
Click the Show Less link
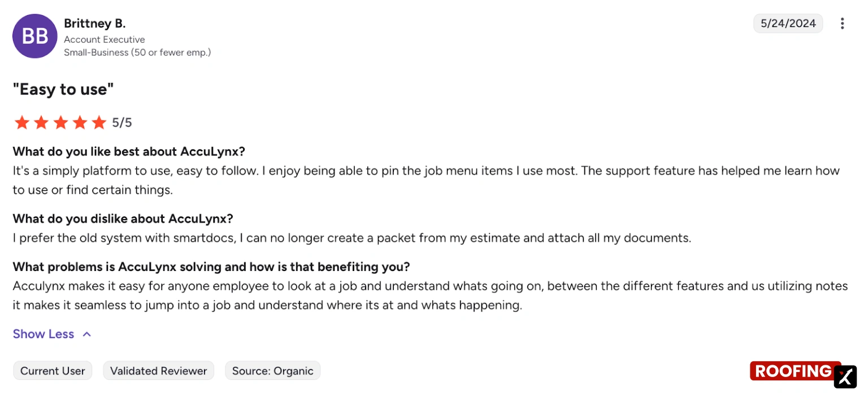pos(43,334)
